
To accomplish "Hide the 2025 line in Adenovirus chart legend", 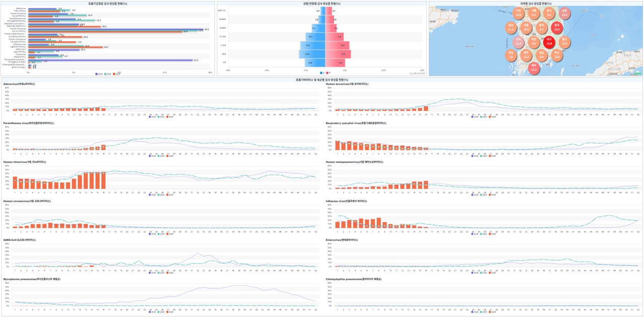I will click(x=159, y=116).
